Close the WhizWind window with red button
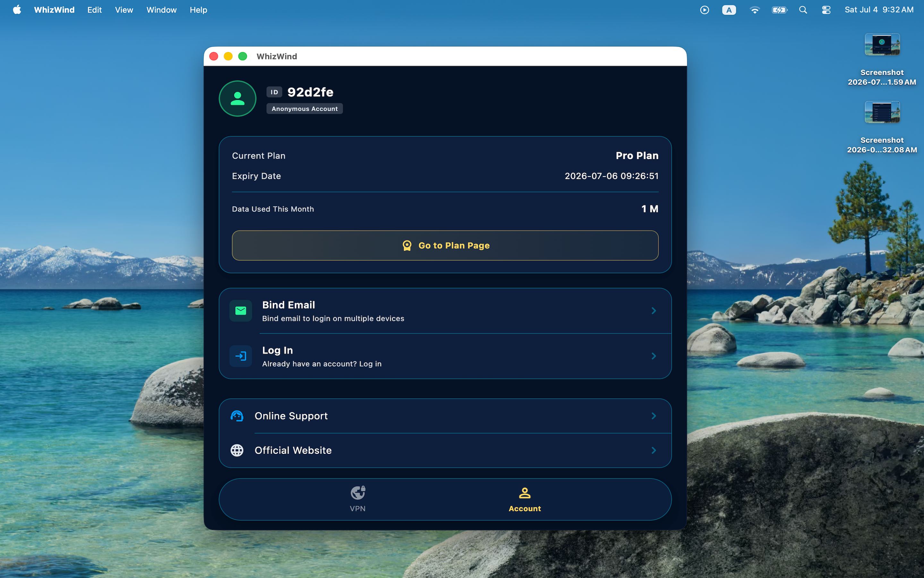The height and width of the screenshot is (578, 924). (x=214, y=57)
